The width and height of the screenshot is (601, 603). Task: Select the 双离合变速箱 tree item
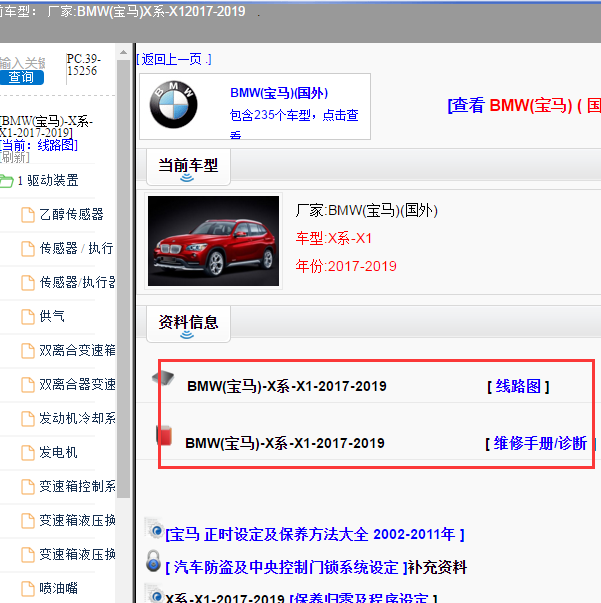[77, 350]
